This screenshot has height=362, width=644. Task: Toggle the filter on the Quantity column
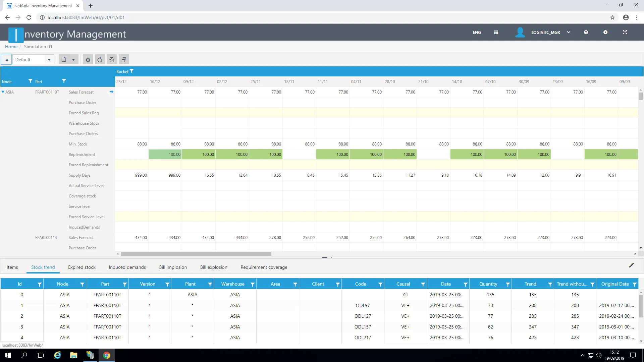click(507, 284)
